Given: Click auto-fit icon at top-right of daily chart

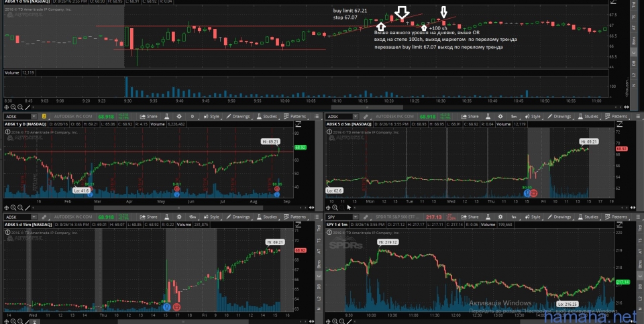Looking at the screenshot, I should pyautogui.click(x=299, y=125).
